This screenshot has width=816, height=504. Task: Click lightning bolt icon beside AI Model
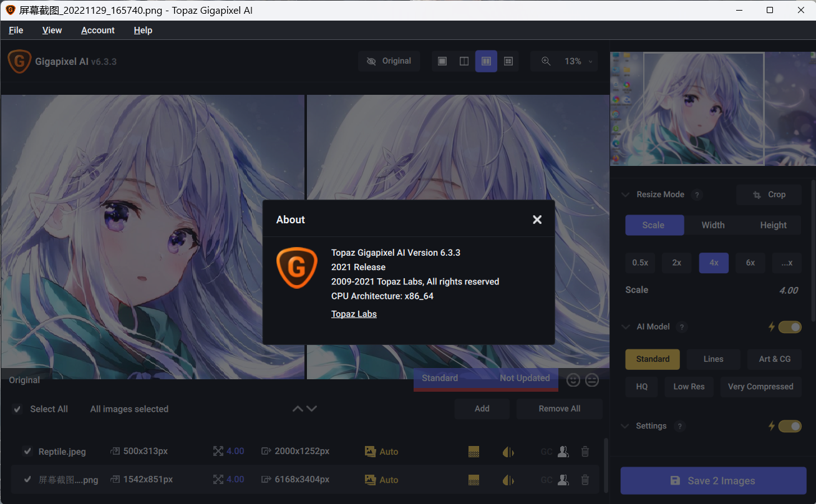click(x=772, y=327)
